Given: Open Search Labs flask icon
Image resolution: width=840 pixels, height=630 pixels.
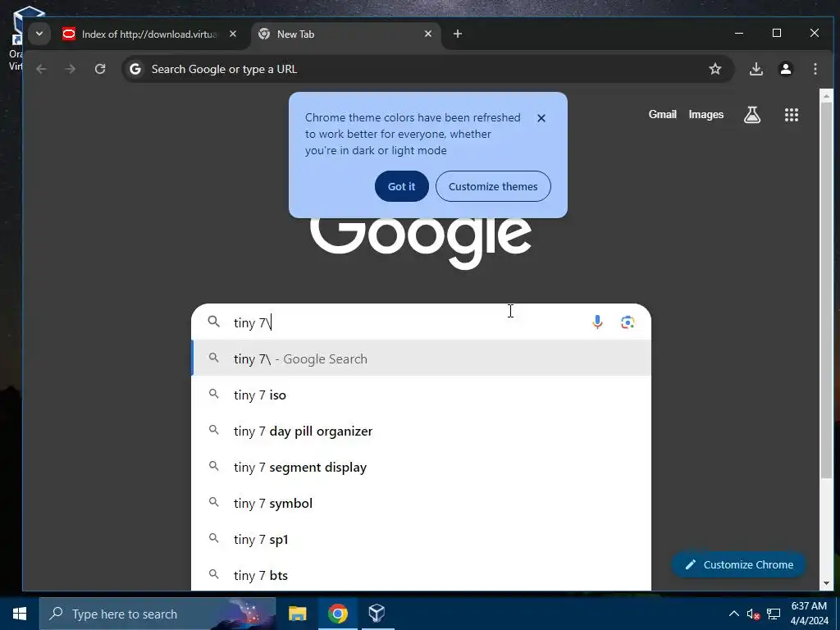Looking at the screenshot, I should click(x=752, y=115).
